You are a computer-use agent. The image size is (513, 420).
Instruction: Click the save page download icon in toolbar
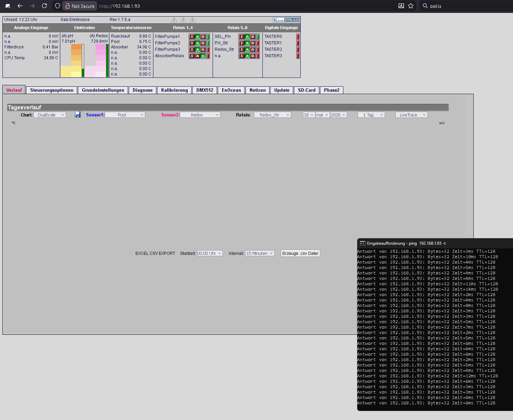(401, 6)
